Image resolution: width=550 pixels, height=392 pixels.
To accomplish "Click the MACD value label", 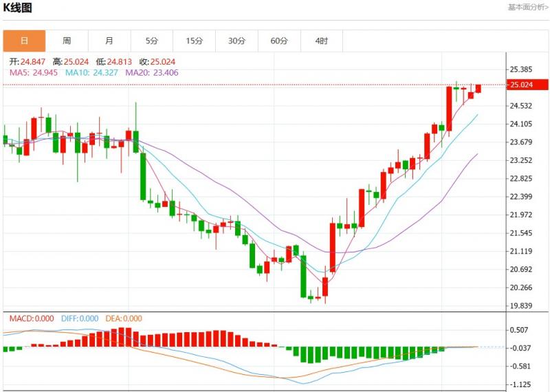I will point(31,318).
